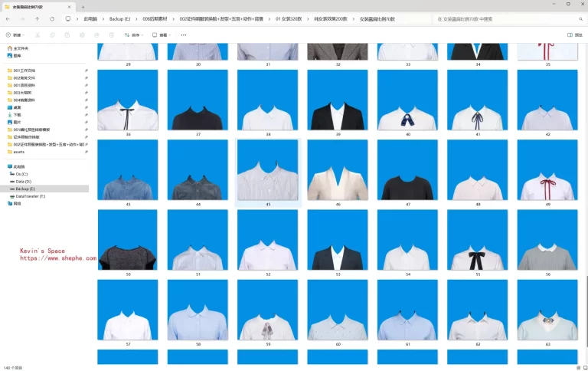Open the 排序 (Sort) dropdown
The width and height of the screenshot is (588, 371).
point(136,34)
